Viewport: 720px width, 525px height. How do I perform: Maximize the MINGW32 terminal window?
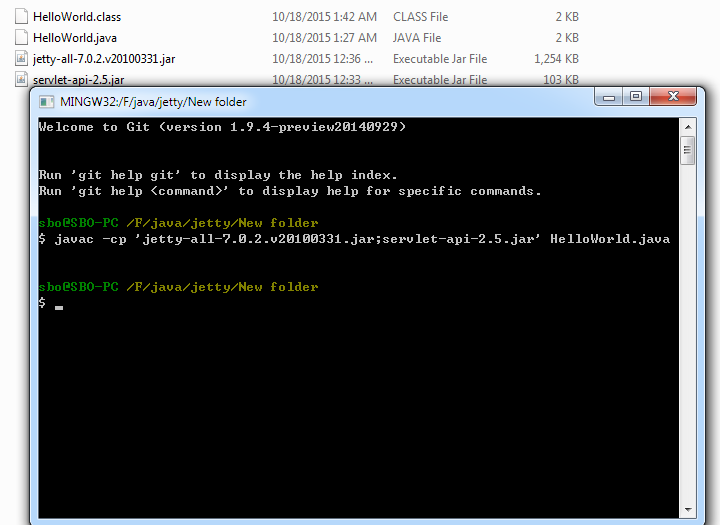[636, 97]
